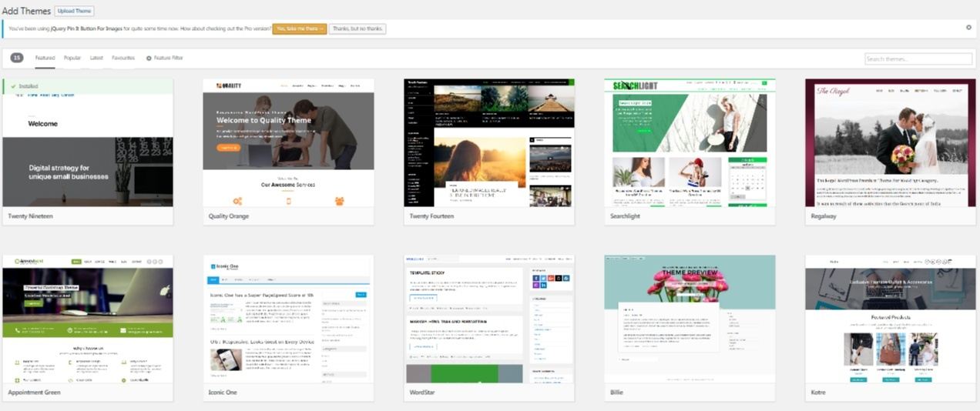
Task: Dismiss the jQuery Pin It notice
Action: [x=968, y=27]
